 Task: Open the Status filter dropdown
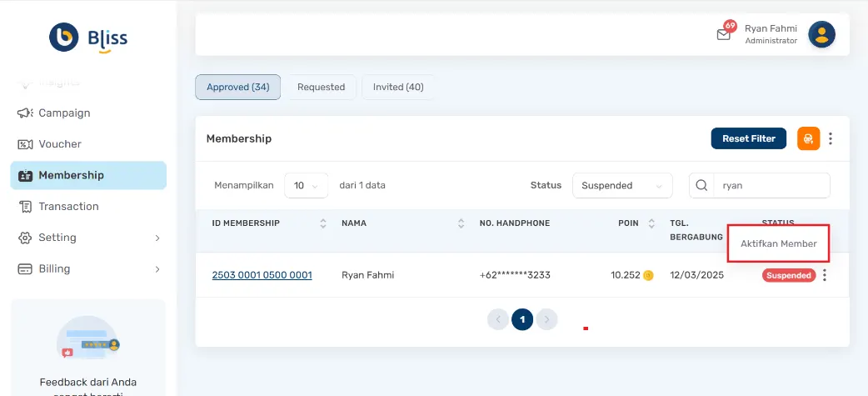click(621, 185)
